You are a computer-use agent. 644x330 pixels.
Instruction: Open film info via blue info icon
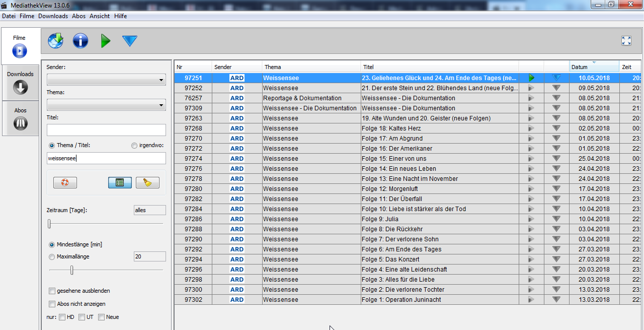(80, 41)
